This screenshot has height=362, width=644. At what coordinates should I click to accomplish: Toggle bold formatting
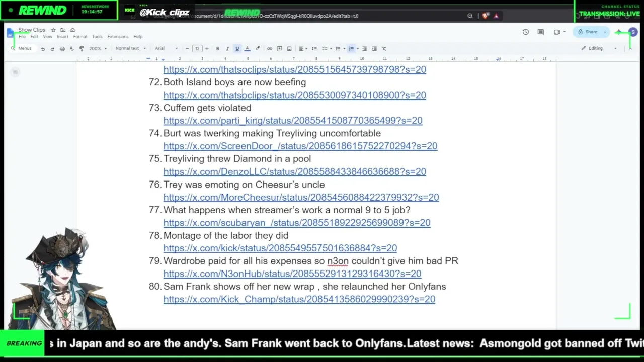(217, 49)
